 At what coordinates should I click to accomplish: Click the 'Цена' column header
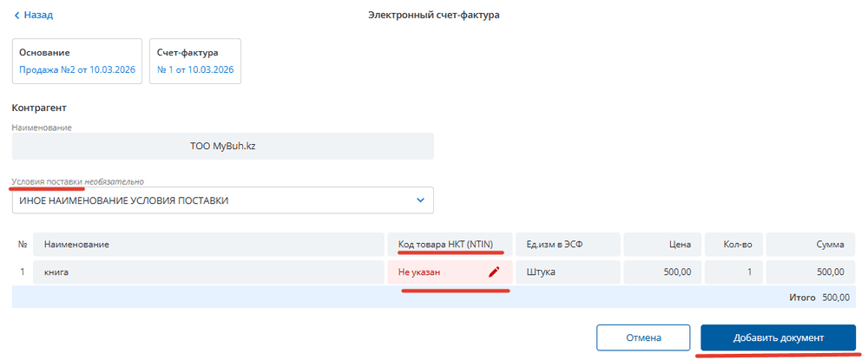point(661,245)
